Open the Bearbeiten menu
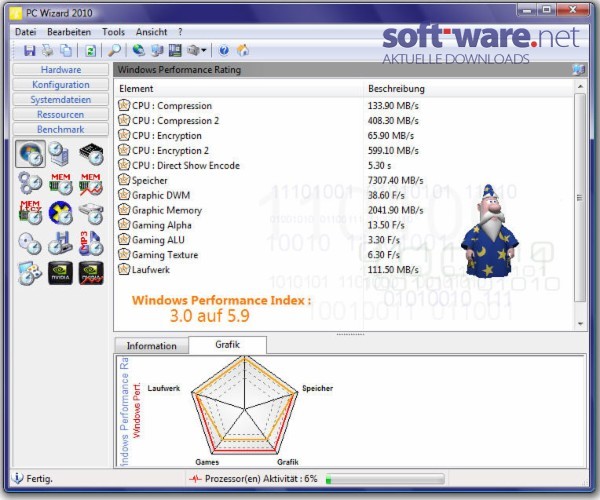 coord(69,32)
